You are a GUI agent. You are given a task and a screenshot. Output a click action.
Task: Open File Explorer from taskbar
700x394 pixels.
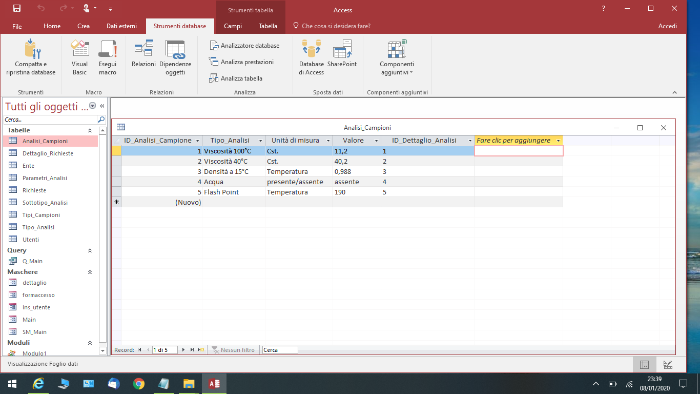tap(189, 384)
